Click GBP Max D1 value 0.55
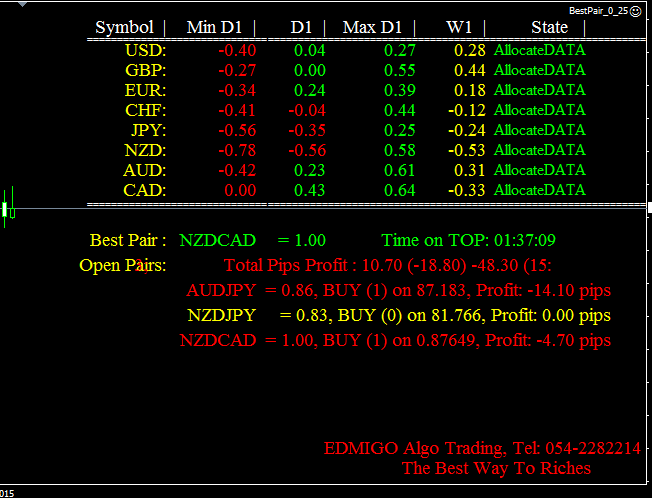 point(400,71)
